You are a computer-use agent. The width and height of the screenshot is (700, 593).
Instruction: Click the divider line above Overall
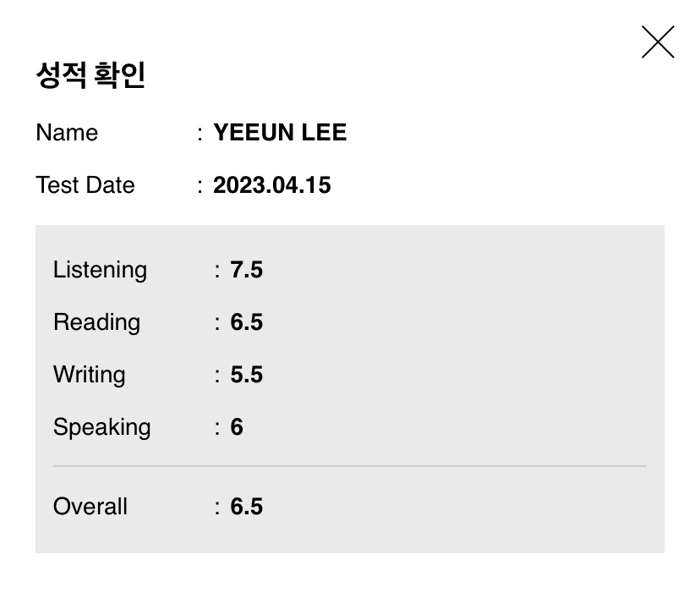[x=349, y=465]
